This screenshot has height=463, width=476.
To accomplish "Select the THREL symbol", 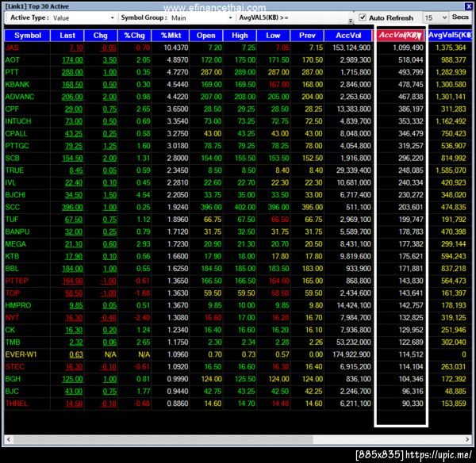I will pos(17,404).
